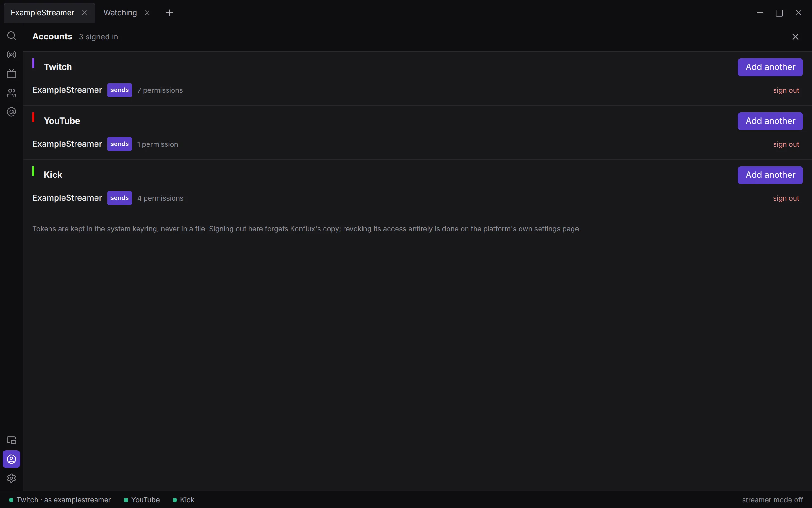Image resolution: width=812 pixels, height=508 pixels.
Task: Sign out of the YouTube account
Action: (x=786, y=144)
